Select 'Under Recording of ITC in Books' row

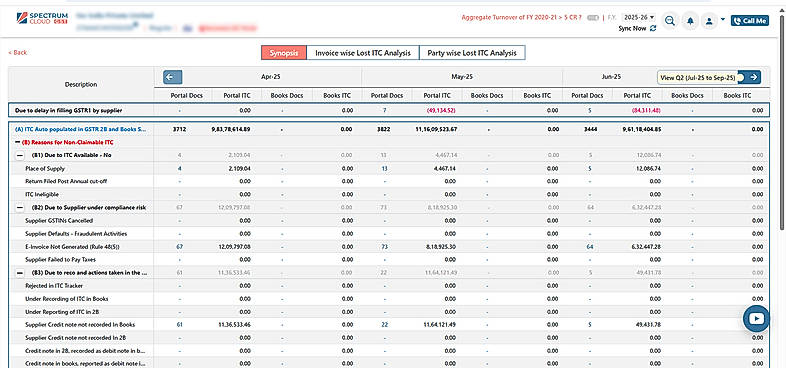(x=389, y=299)
